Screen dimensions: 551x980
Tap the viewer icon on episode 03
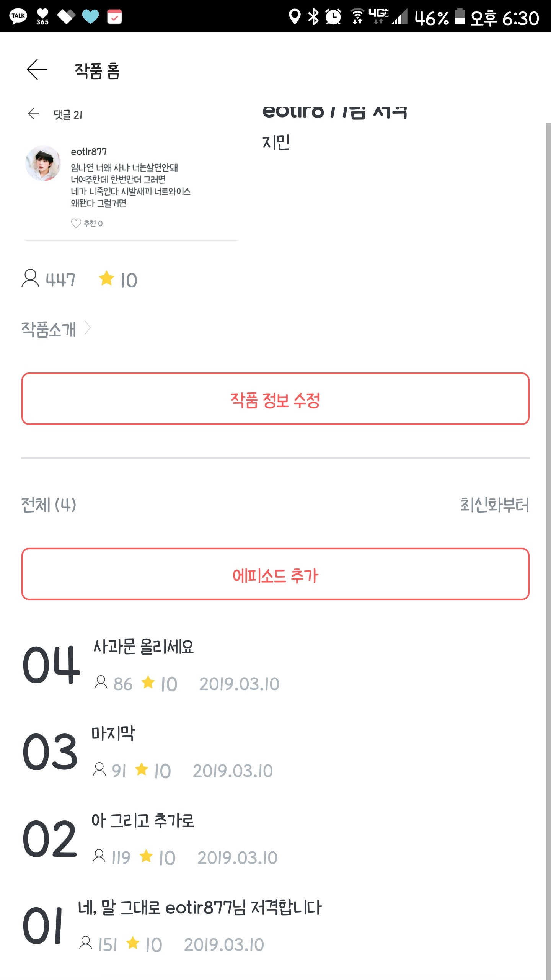coord(99,769)
